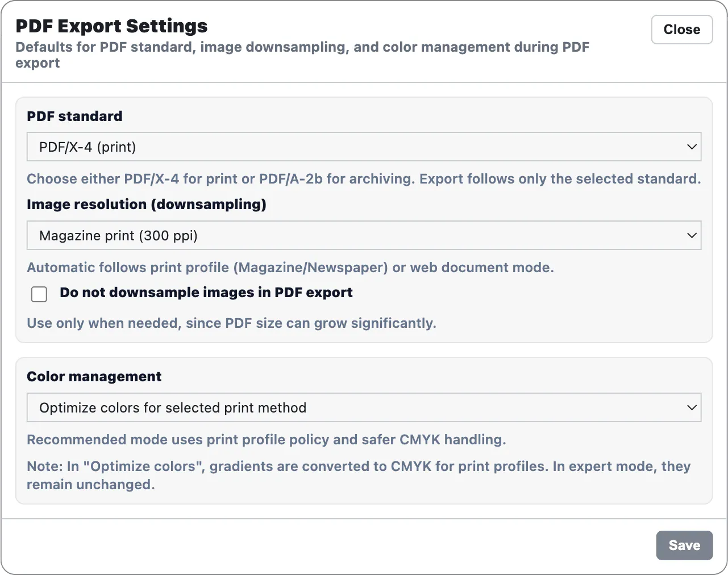
Task: Click the PDF Export Settings dialog title
Action: [x=111, y=26]
